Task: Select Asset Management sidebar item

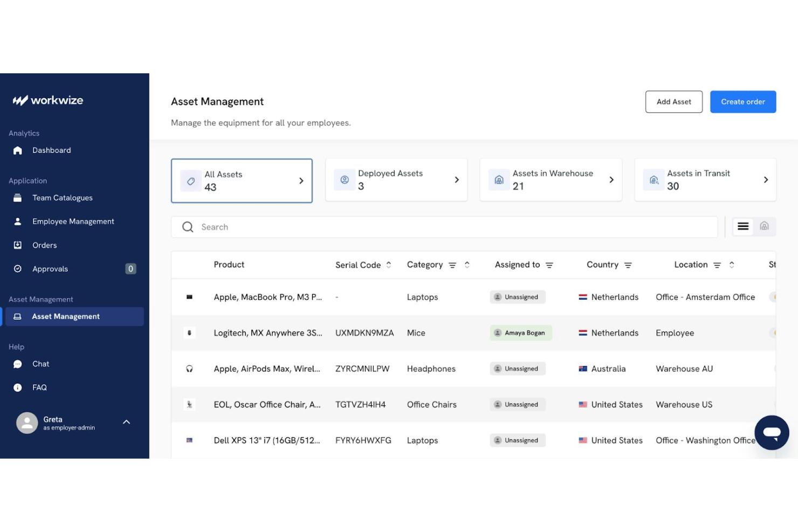Action: [x=74, y=316]
